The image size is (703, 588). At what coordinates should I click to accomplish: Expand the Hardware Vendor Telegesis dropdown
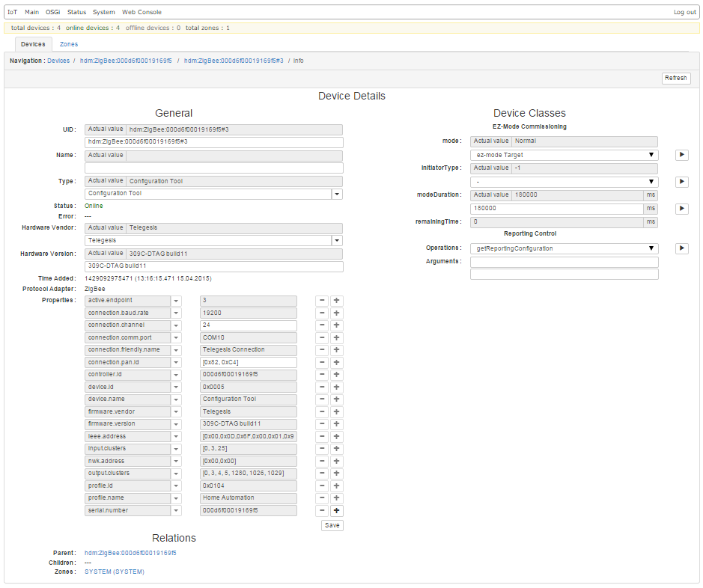[x=337, y=241]
